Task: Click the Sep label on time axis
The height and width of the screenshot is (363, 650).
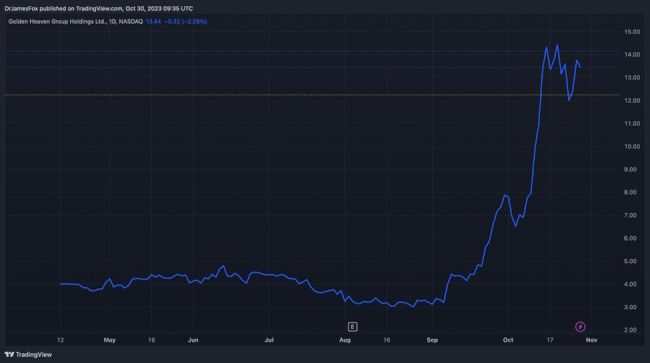Action: (x=432, y=340)
